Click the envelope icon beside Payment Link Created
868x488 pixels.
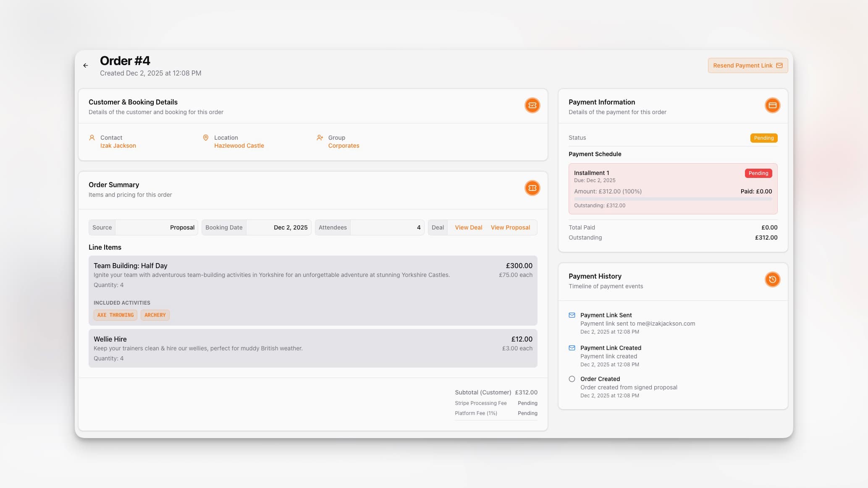pyautogui.click(x=572, y=348)
